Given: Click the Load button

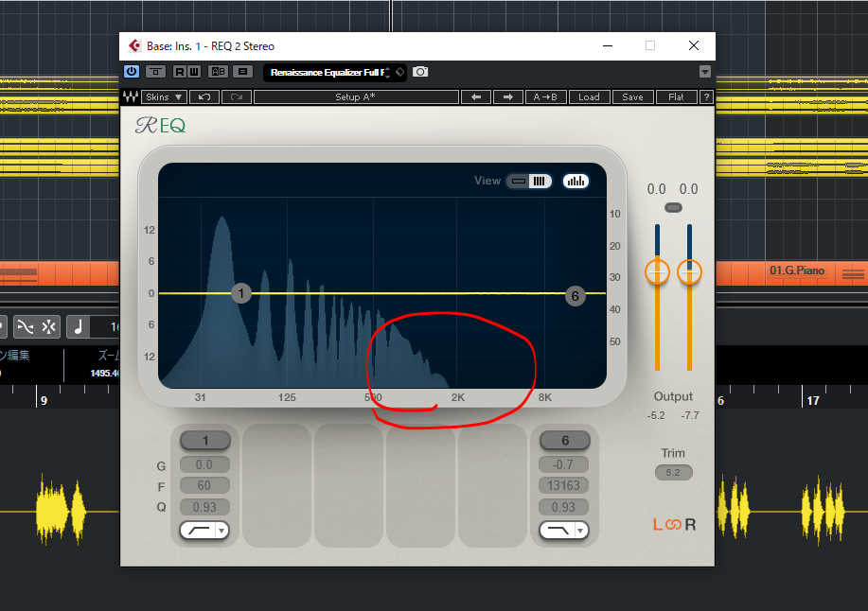Looking at the screenshot, I should click(589, 96).
